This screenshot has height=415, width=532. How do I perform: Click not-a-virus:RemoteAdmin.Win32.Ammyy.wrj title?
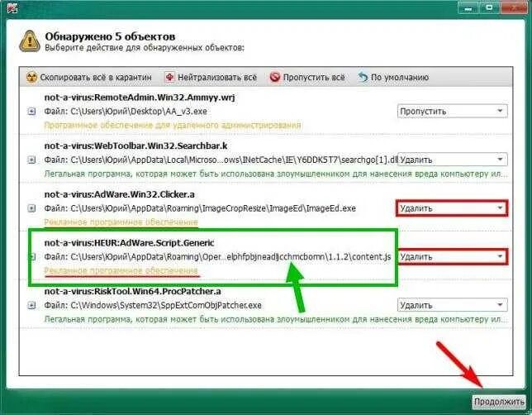pos(140,98)
